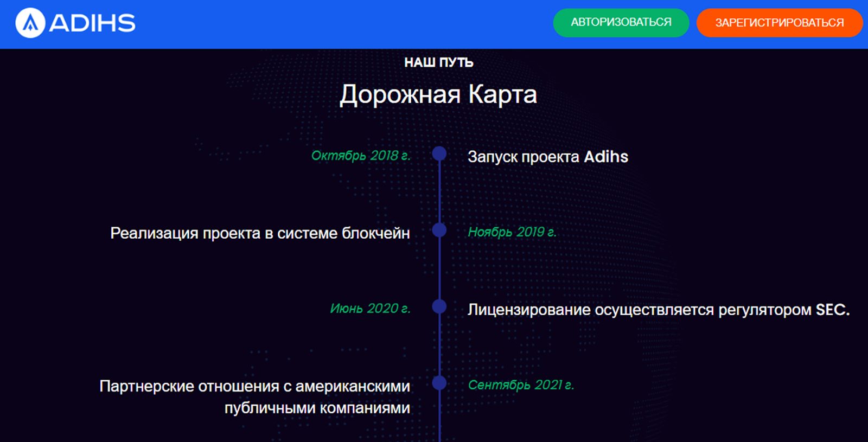Select the Октябрь 2018 timeline dot
This screenshot has width=868, height=442.
coord(439,154)
